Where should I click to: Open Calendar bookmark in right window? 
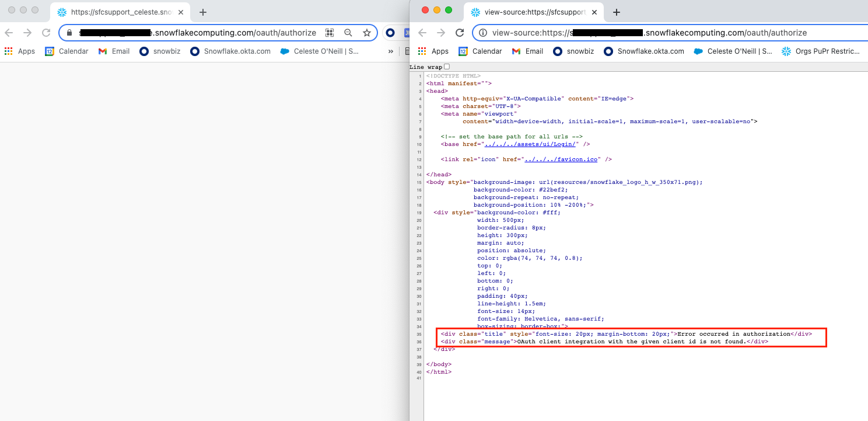480,51
